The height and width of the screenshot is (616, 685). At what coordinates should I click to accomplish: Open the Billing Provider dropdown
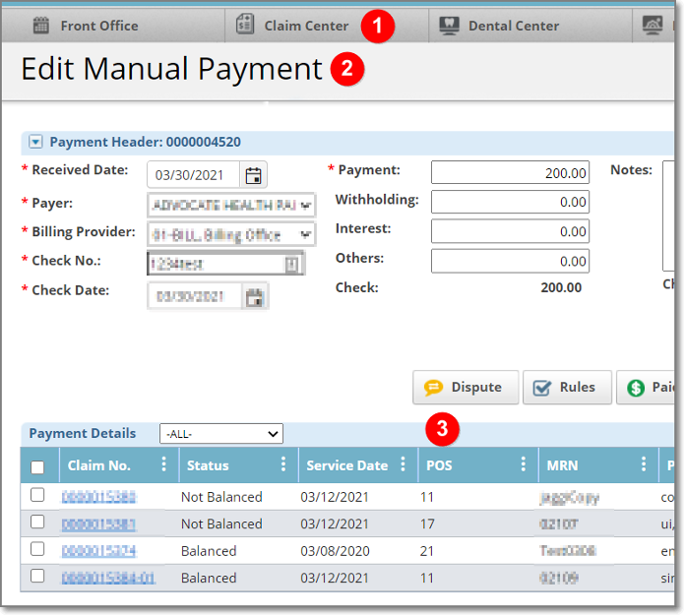[306, 235]
